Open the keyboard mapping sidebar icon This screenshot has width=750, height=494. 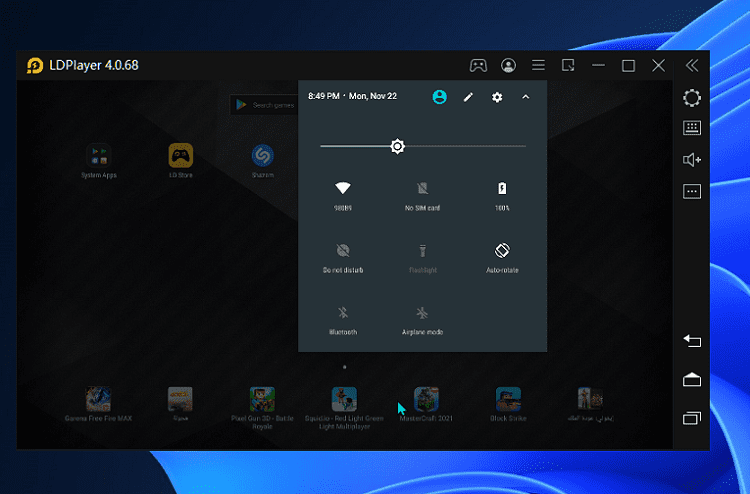pyautogui.click(x=692, y=128)
